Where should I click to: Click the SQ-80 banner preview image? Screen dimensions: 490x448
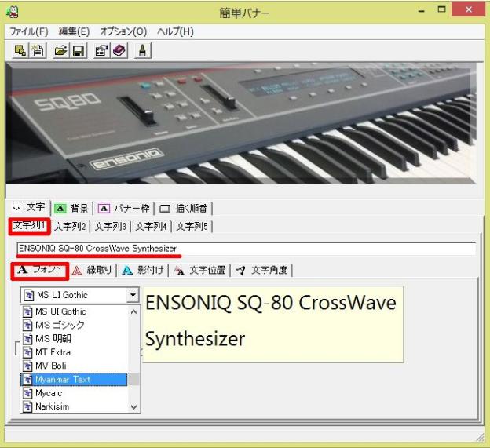coord(240,122)
